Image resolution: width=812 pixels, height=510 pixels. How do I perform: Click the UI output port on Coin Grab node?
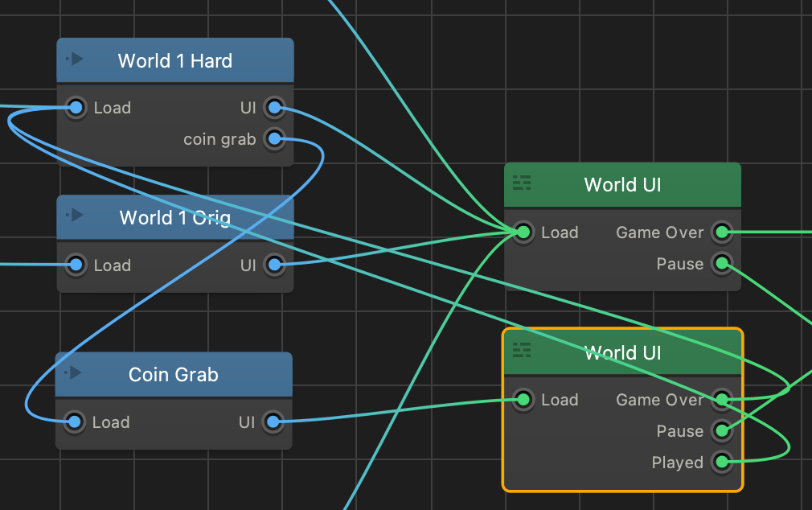click(273, 422)
